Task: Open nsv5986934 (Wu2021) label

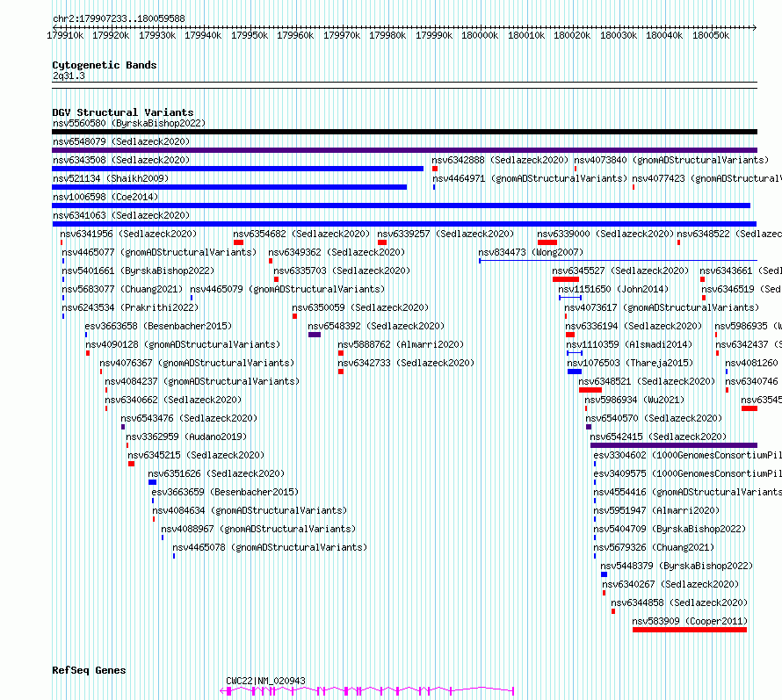Action: [x=634, y=400]
